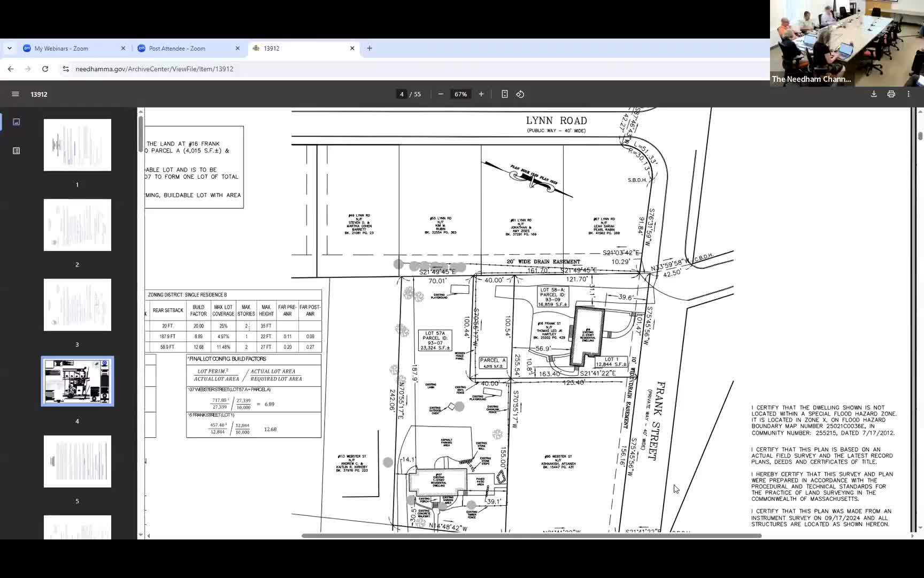Close the 13912 browser tab

pyautogui.click(x=352, y=48)
